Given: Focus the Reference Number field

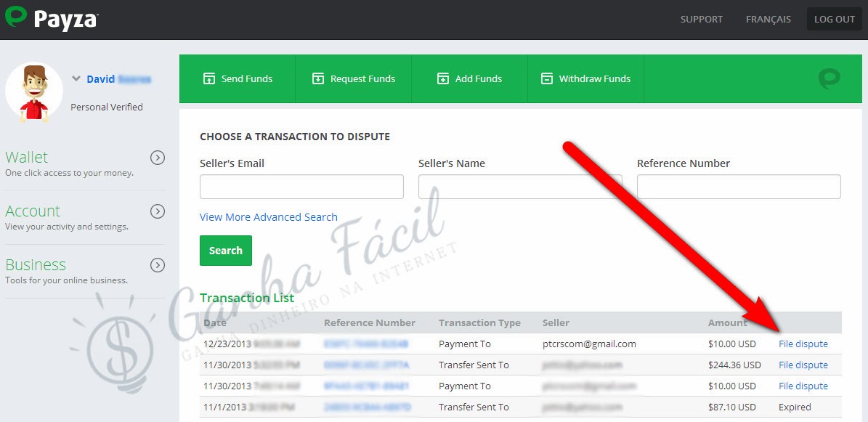Looking at the screenshot, I should [739, 187].
